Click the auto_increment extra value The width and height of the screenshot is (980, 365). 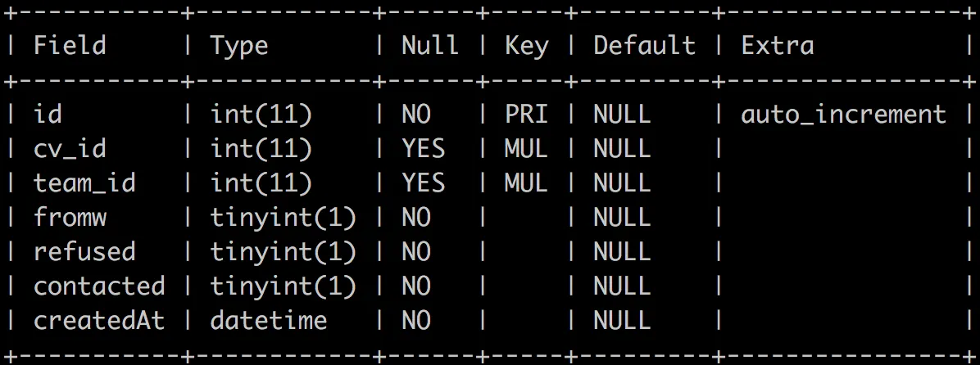(x=844, y=115)
